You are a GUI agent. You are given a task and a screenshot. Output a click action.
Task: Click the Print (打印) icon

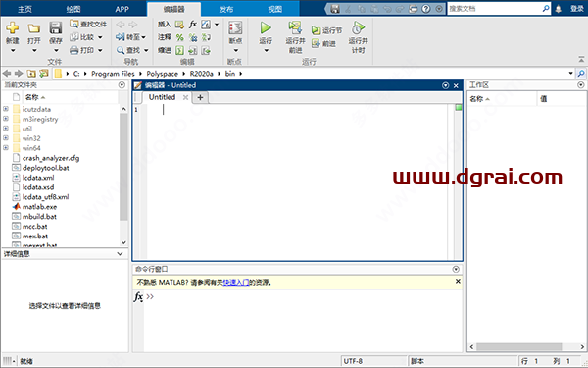[x=74, y=50]
